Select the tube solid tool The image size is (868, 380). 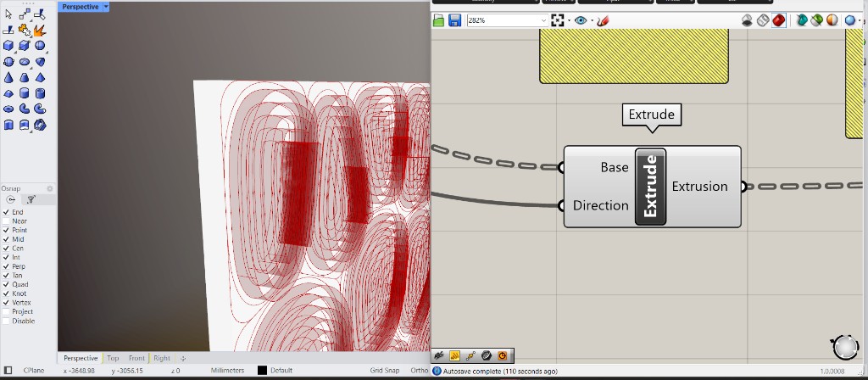point(39,93)
